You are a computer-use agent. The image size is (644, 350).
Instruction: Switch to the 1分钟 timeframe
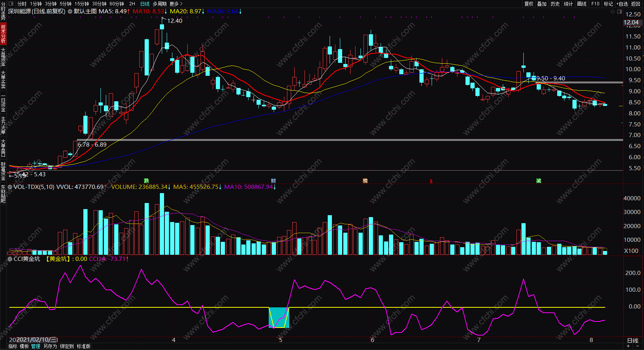point(36,4)
